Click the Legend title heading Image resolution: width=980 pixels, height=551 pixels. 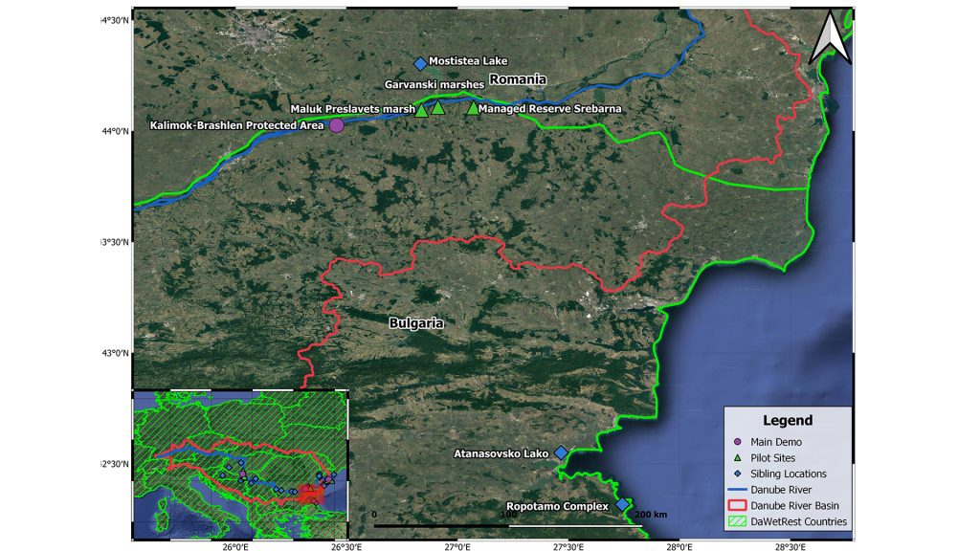[x=787, y=420]
